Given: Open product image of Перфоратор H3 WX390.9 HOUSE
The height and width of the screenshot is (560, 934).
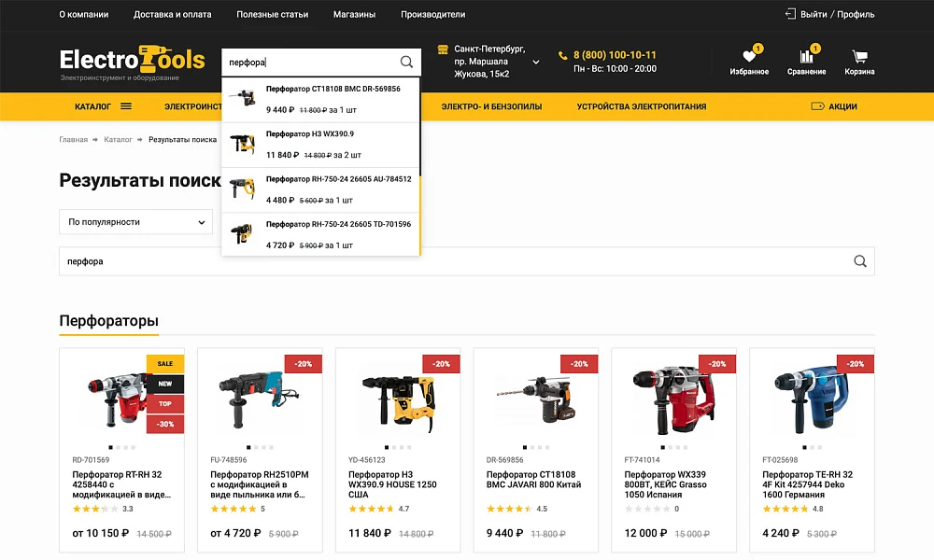Looking at the screenshot, I should pyautogui.click(x=398, y=403).
